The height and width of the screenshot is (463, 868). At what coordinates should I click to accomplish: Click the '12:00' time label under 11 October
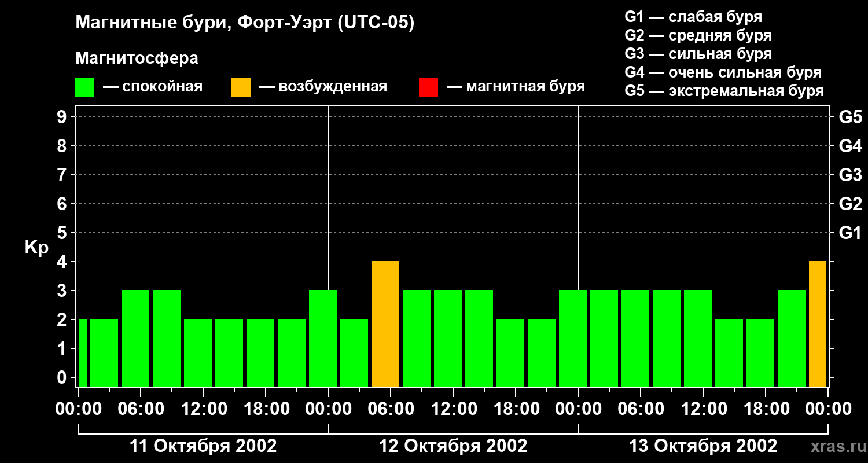click(x=203, y=409)
